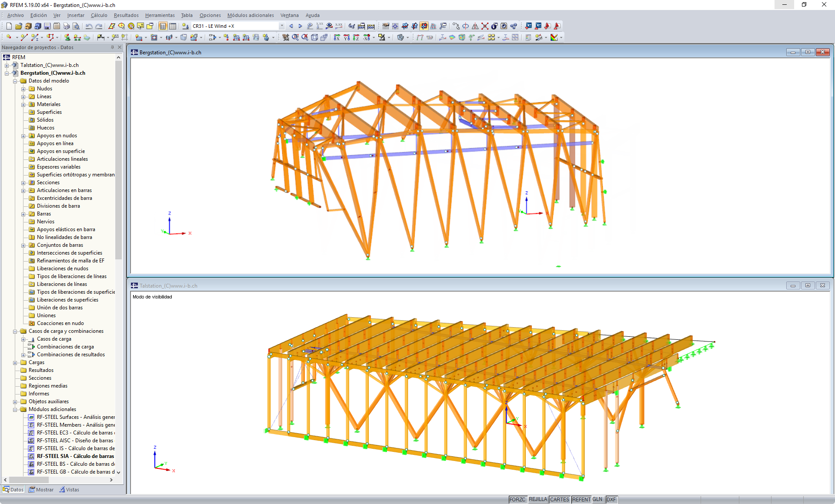Pin the project navigator panel
835x504 pixels.
112,47
